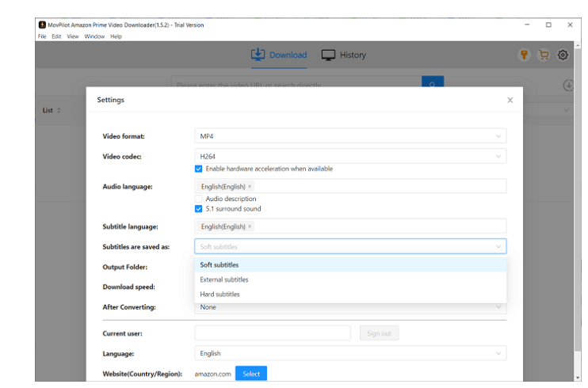Disable hardware acceleration checkbox

(199, 169)
